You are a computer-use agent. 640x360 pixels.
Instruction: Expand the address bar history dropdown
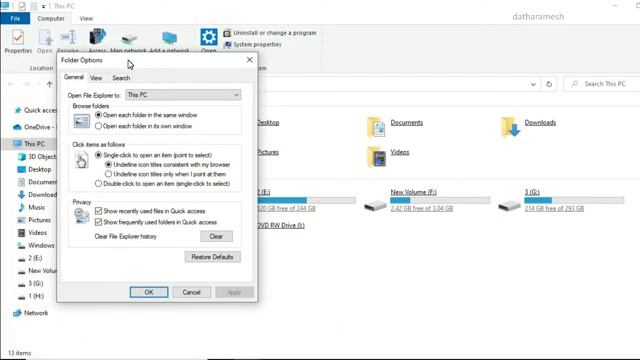coord(533,84)
